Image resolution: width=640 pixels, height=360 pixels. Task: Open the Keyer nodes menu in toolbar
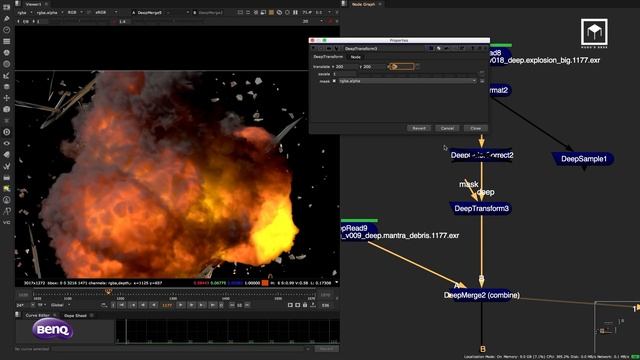click(7, 76)
